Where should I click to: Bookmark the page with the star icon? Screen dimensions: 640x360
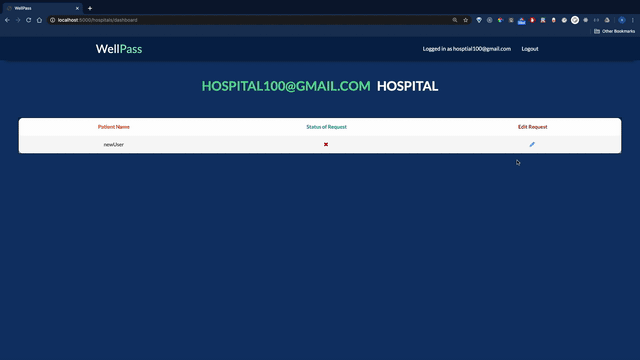click(465, 20)
